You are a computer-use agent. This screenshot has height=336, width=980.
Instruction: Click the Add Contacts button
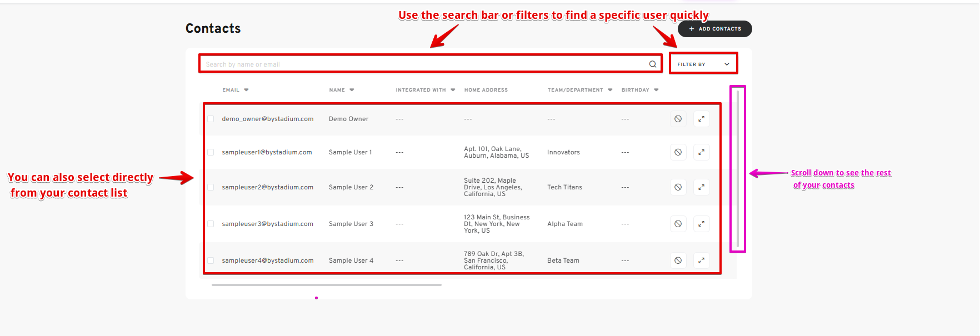714,29
